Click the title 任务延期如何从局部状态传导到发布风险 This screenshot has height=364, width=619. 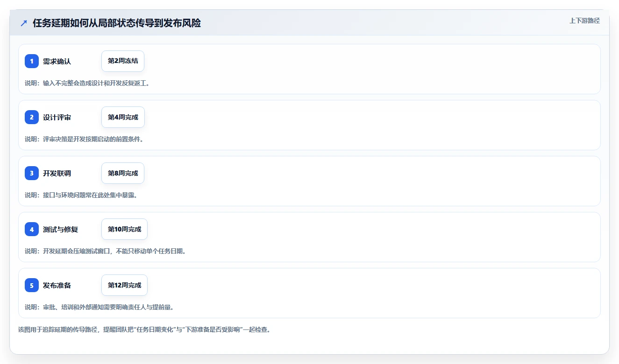(x=117, y=23)
